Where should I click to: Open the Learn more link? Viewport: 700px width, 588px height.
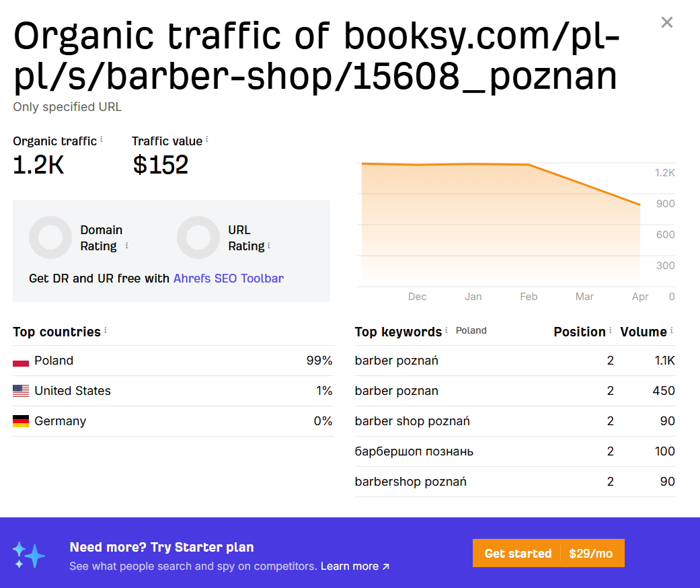click(354, 566)
